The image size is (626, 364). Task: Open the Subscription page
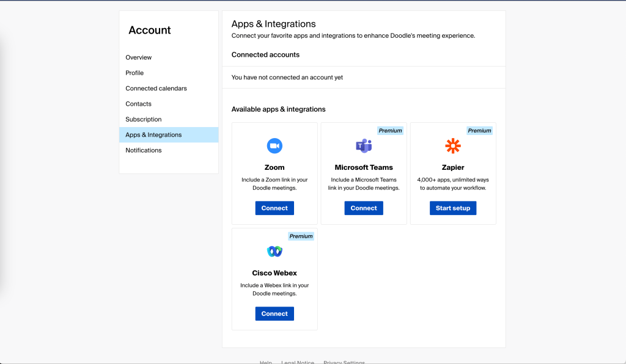tap(144, 120)
